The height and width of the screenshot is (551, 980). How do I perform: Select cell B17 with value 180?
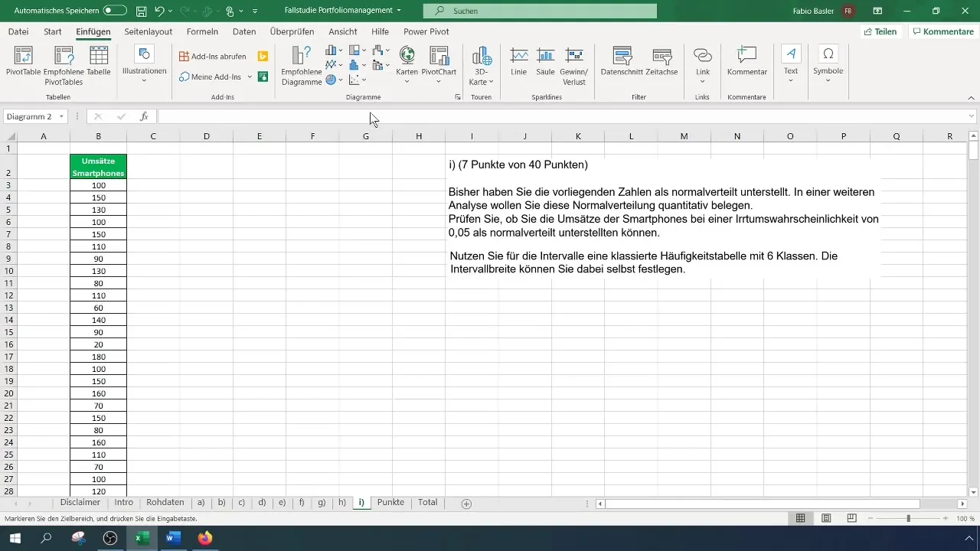coord(98,357)
